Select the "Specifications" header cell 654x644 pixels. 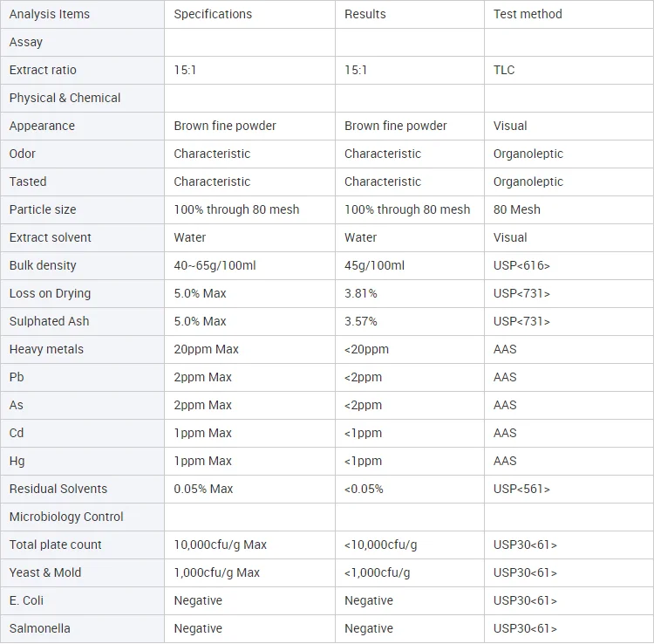click(x=213, y=14)
